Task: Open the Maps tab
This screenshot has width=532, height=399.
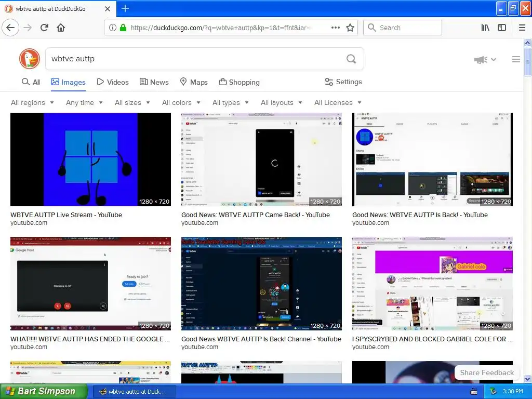Action: [194, 82]
